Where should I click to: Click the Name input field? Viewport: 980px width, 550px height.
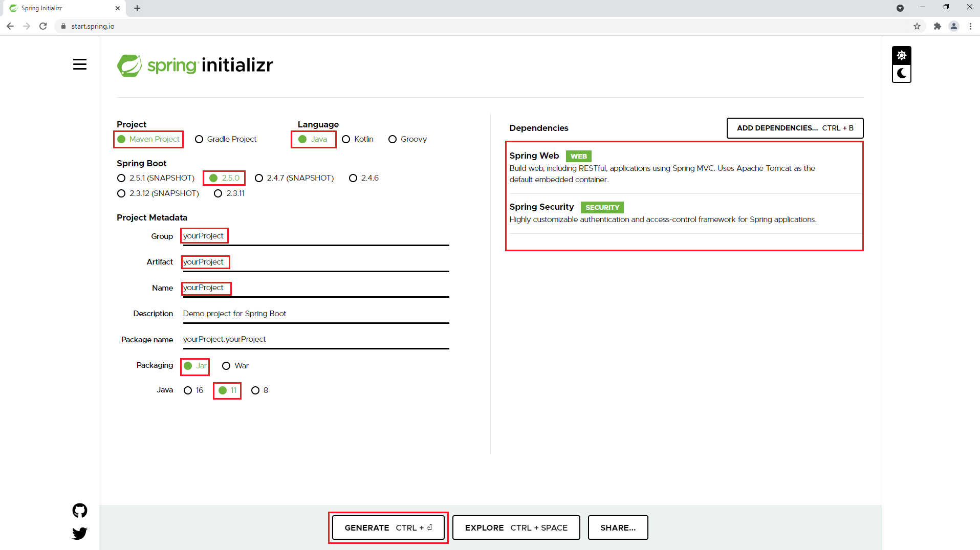pyautogui.click(x=316, y=288)
